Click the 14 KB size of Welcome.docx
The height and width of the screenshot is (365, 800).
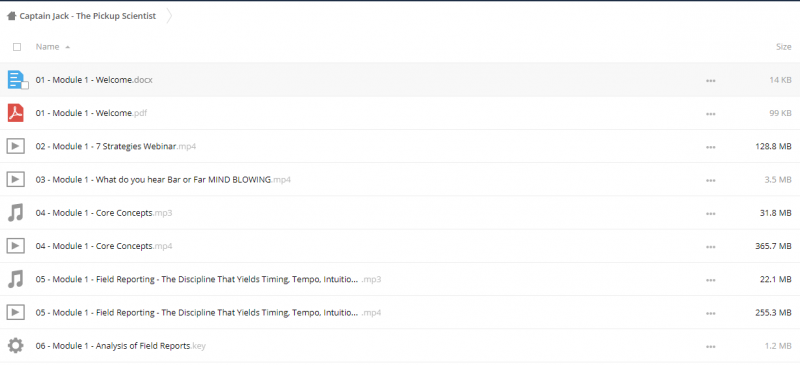pos(781,80)
